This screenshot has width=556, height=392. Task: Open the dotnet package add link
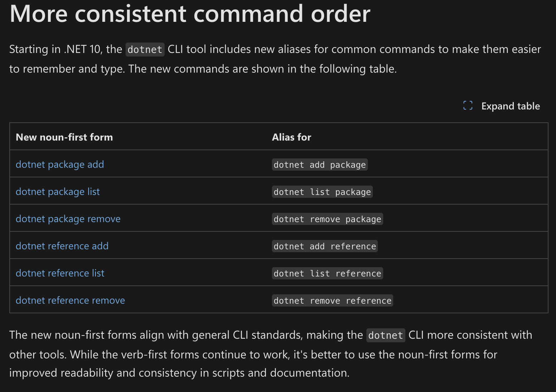coord(60,165)
